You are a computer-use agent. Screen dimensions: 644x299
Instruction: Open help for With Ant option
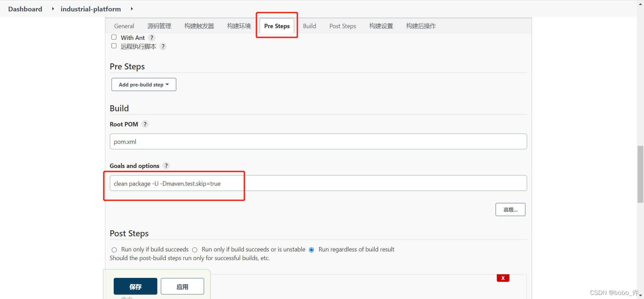point(152,38)
